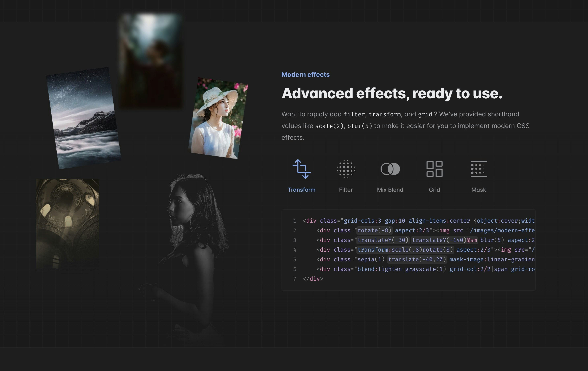588x371 pixels.
Task: Switch to the Filter tab label
Action: (x=346, y=190)
